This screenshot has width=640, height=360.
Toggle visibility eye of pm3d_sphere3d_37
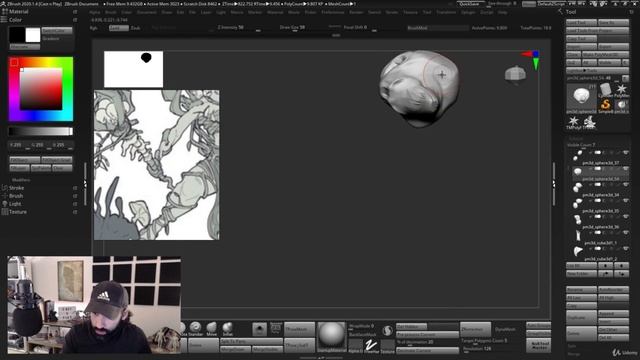click(x=625, y=153)
